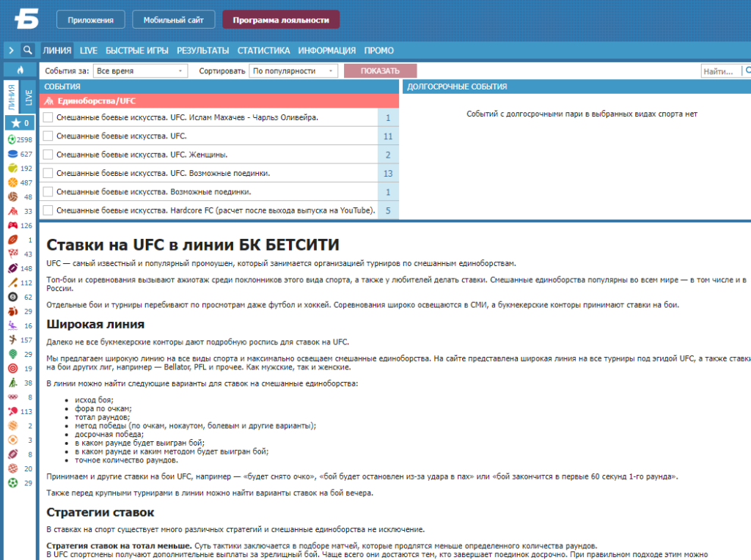Open the РЕЗУЛЬТАТЫ menu item
Image resolution: width=751 pixels, height=560 pixels.
tap(202, 51)
